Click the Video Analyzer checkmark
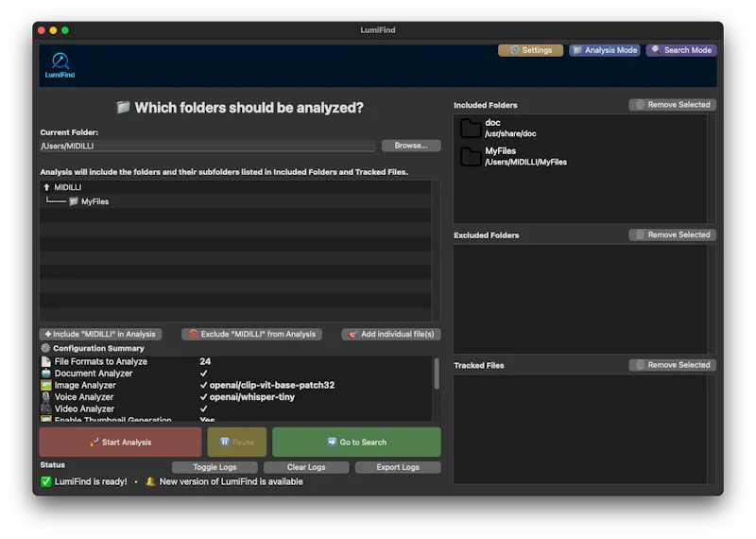The width and height of the screenshot is (756, 539). [203, 409]
